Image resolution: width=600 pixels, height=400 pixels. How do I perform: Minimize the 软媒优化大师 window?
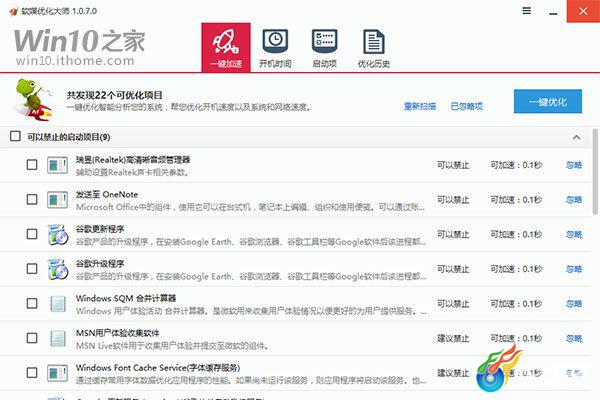tap(553, 11)
